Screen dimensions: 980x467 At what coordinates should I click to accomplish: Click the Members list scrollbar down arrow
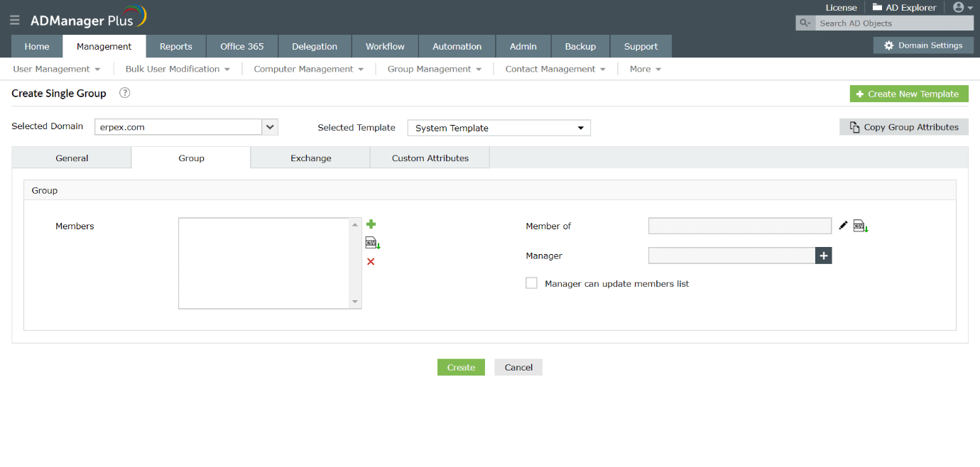tap(356, 302)
